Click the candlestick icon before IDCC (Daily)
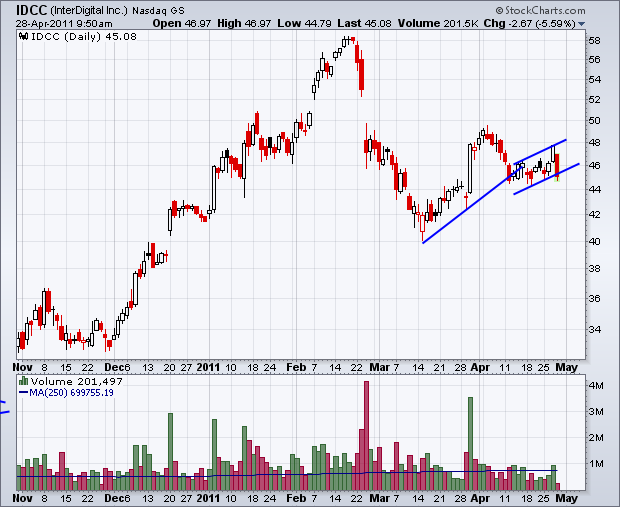This screenshot has width=620, height=507. pyautogui.click(x=24, y=37)
